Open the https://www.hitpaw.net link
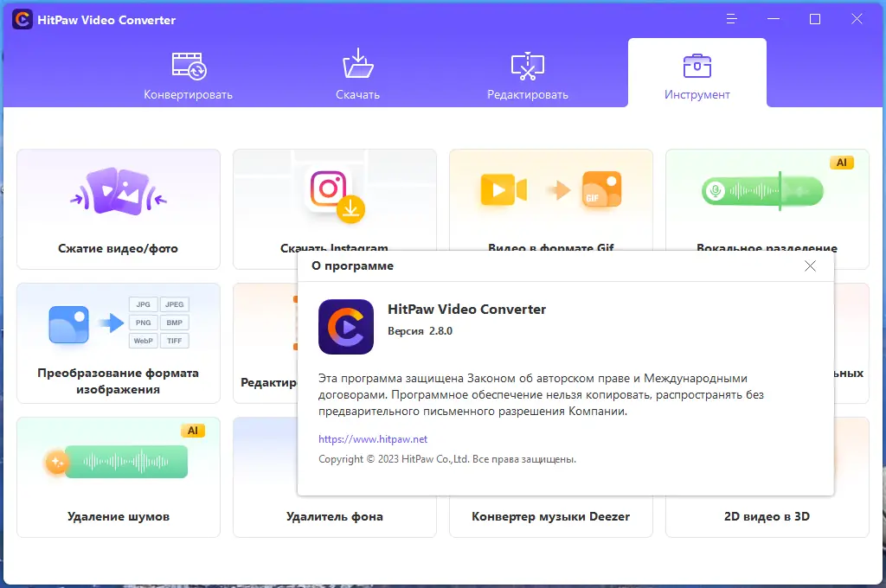Viewport: 886px width, 588px height. 373,439
